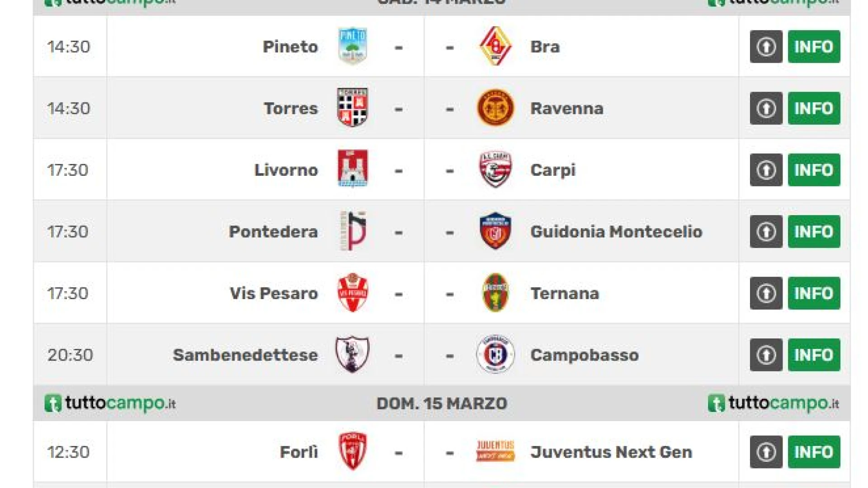The image size is (868, 488).
Task: Open INFO for Livorno vs Carpi
Action: [x=814, y=170]
